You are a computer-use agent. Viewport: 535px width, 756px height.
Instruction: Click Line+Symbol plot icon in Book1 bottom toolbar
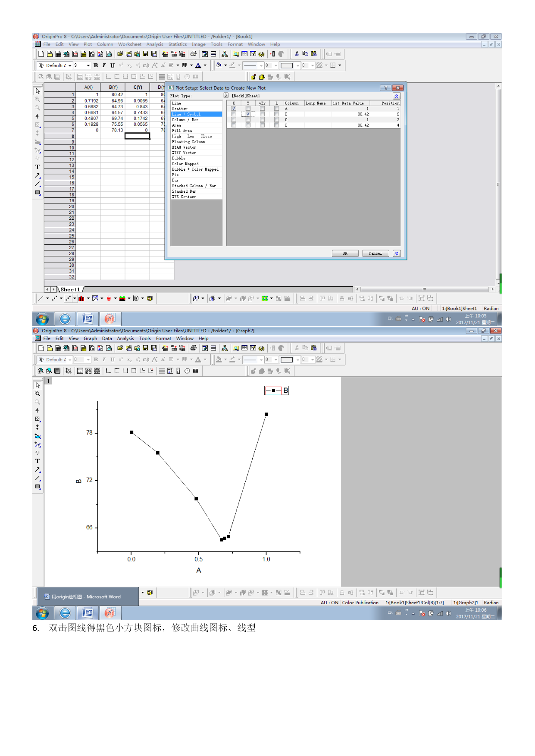[68, 298]
